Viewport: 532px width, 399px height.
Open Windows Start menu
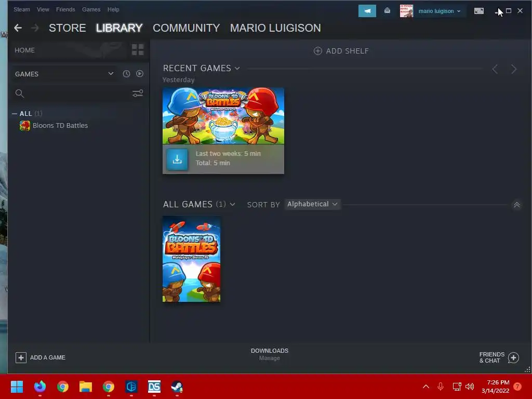pos(17,387)
